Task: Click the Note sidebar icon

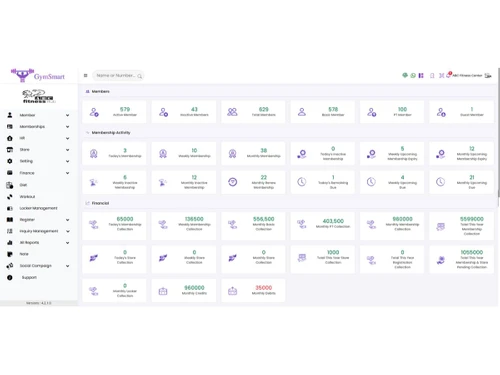Action: click(x=10, y=254)
